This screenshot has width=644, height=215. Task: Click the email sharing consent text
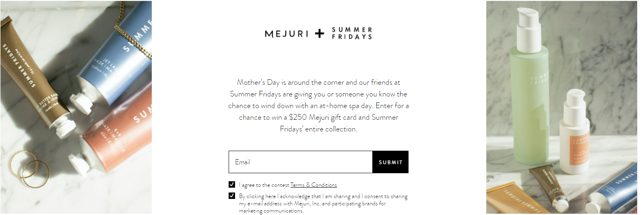[323, 203]
